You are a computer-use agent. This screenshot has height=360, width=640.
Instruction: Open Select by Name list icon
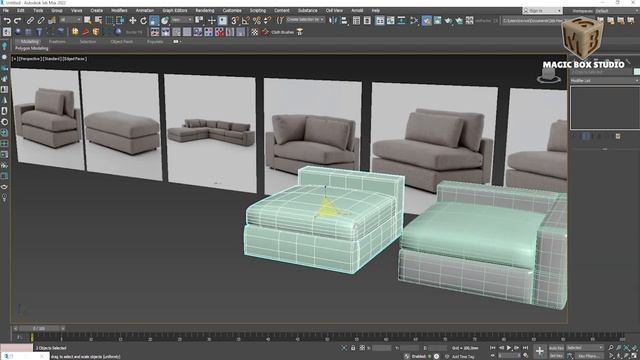(x=98, y=20)
